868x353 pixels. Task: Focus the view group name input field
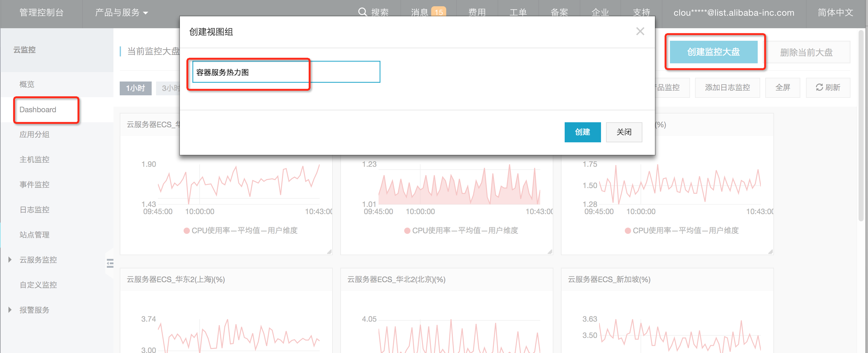286,72
